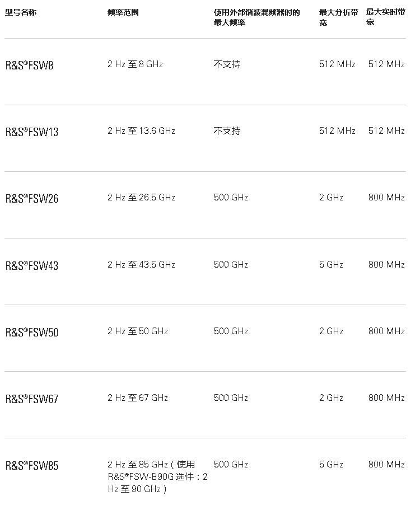Click the 最大分析带宽 column header
This screenshot has height=510, width=420.
tap(338, 17)
